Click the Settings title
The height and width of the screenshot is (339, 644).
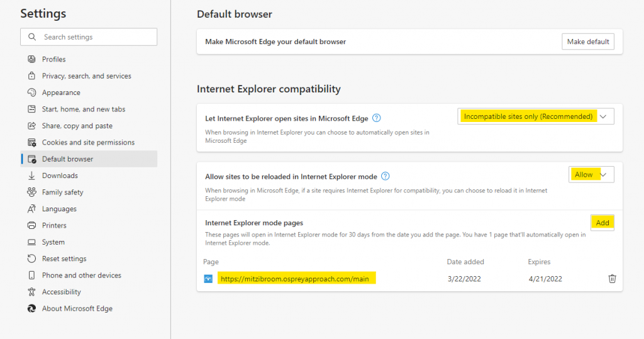coord(43,14)
